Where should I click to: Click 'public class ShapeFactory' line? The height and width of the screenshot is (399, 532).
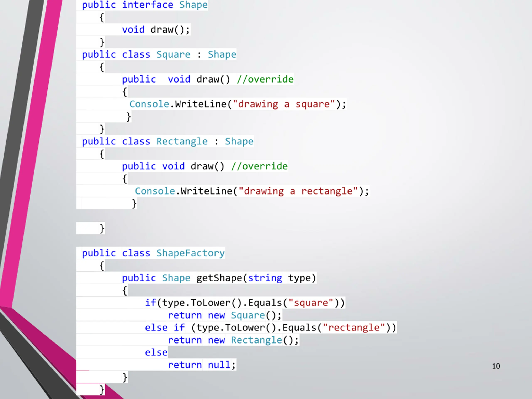point(153,253)
